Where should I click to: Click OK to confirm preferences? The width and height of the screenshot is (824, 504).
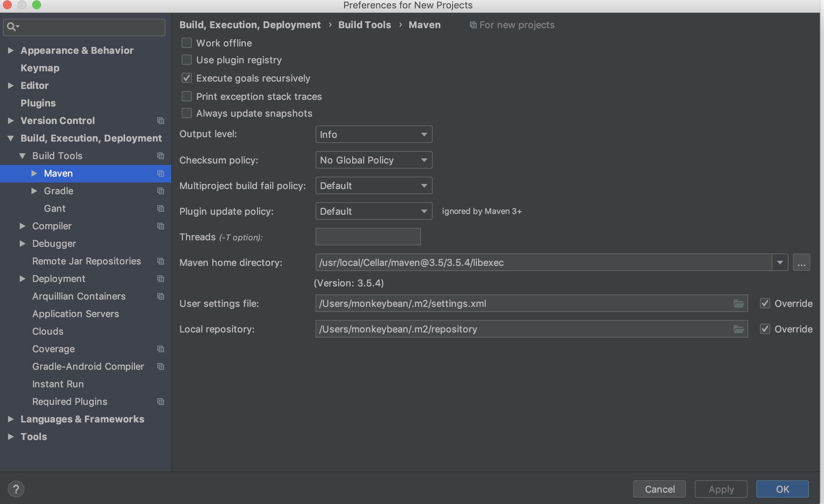(x=783, y=489)
